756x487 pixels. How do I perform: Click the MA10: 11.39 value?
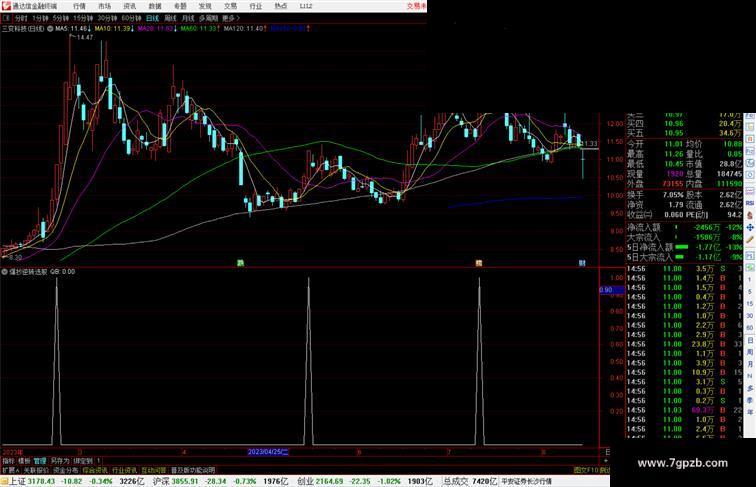point(114,29)
